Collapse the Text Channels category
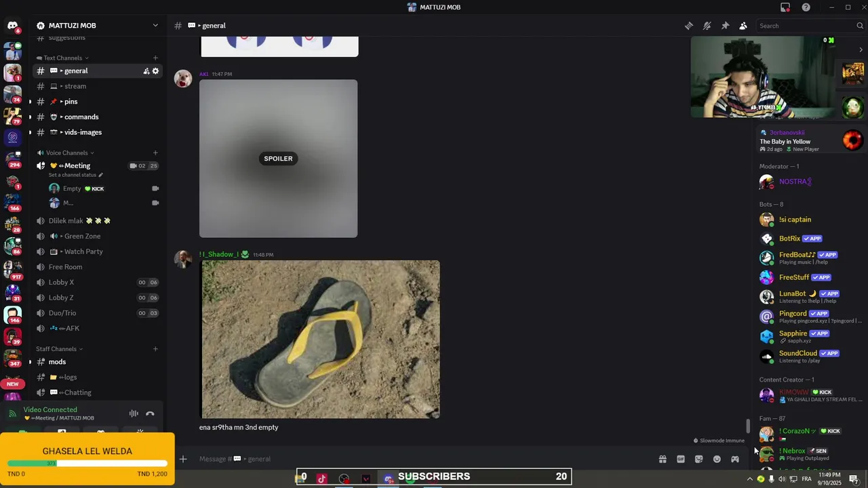This screenshot has width=868, height=488. (x=62, y=58)
